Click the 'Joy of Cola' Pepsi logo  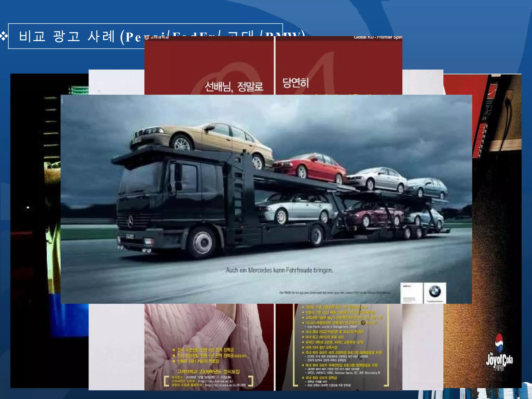click(499, 352)
